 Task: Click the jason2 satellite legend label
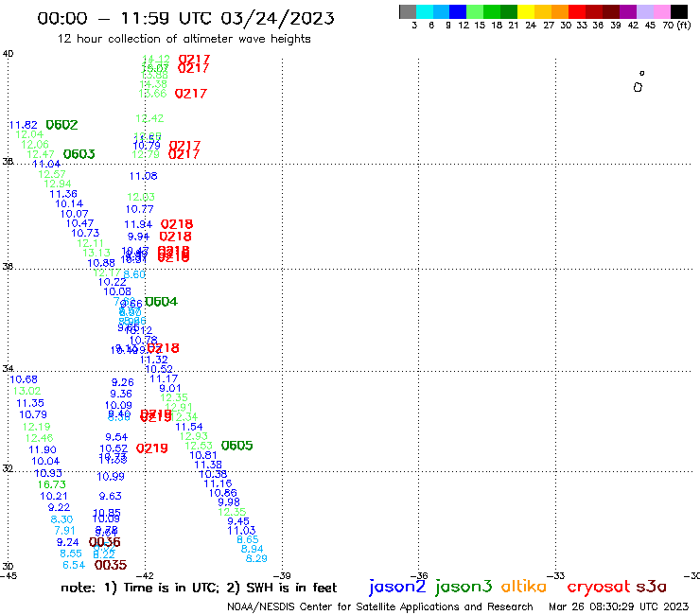(x=397, y=587)
